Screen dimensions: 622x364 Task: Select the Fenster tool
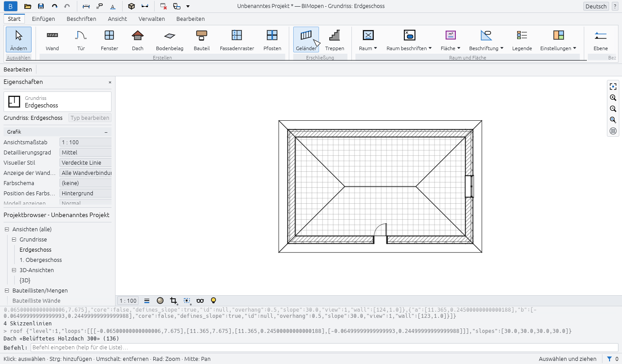tap(109, 40)
